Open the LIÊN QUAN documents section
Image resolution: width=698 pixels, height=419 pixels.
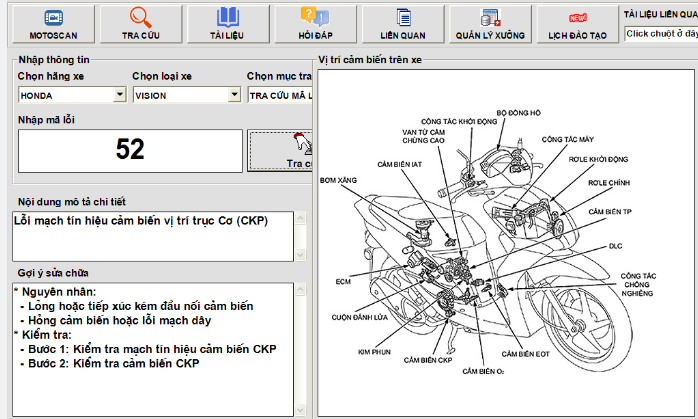pos(403,24)
